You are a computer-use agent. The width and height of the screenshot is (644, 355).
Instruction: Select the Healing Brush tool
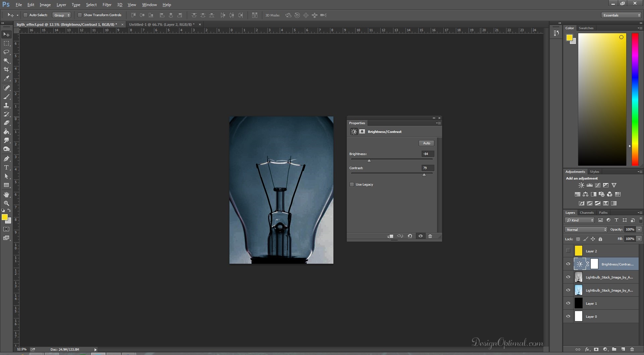[x=6, y=88]
